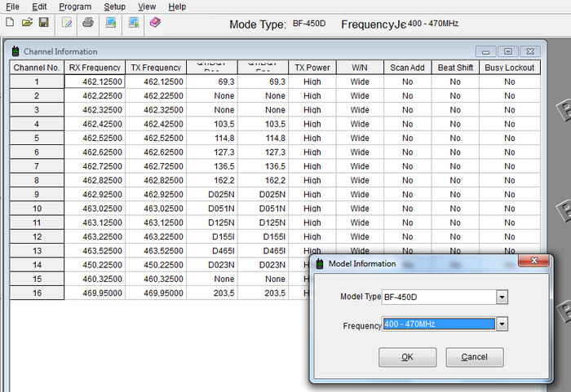Open the View menu
This screenshot has height=392, width=571.
pyautogui.click(x=147, y=7)
